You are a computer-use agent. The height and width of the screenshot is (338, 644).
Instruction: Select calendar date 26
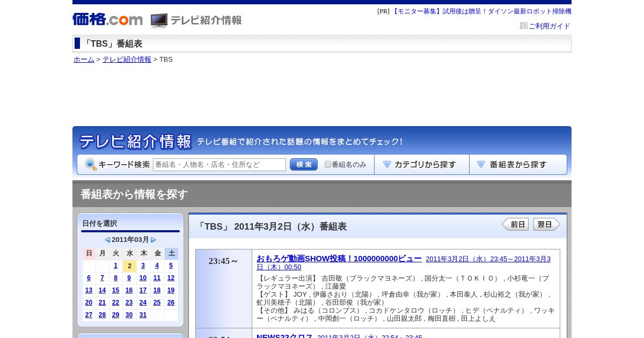coord(171,303)
